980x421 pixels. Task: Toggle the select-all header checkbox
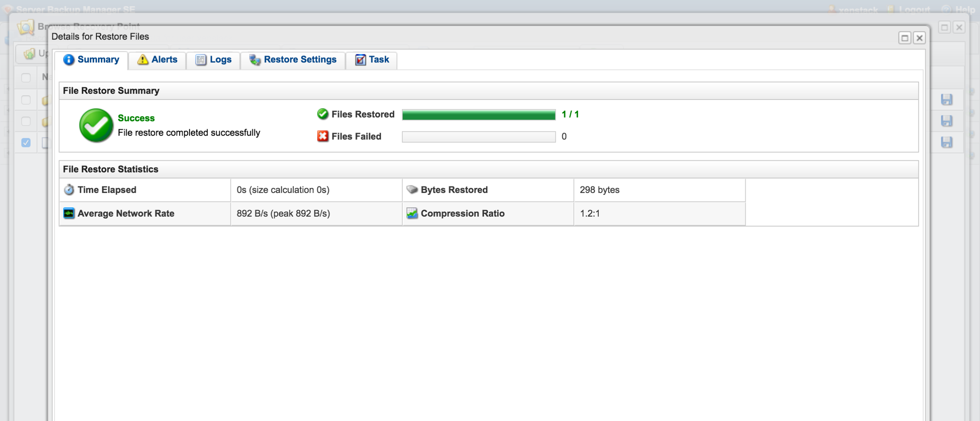point(26,78)
